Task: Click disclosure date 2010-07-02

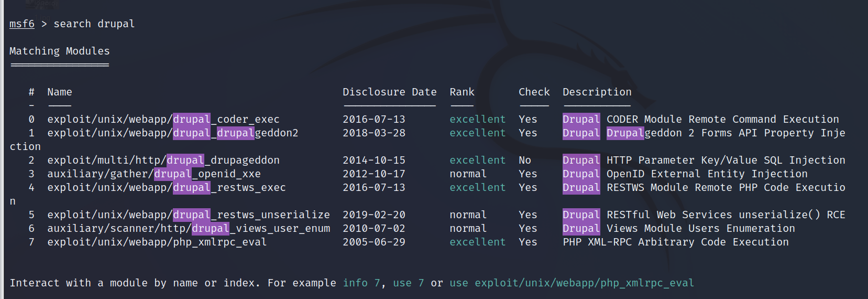Action: coord(374,229)
